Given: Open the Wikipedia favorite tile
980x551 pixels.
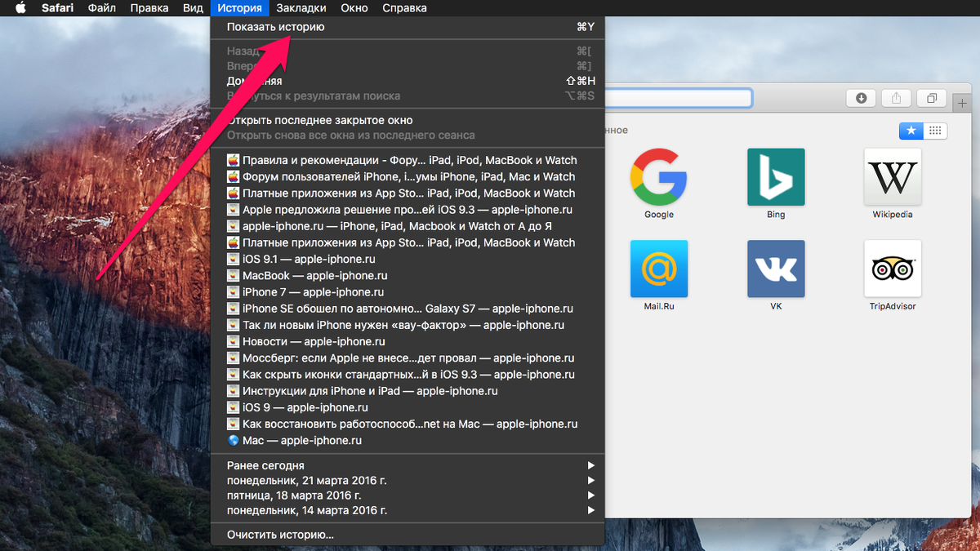Looking at the screenshot, I should (893, 176).
